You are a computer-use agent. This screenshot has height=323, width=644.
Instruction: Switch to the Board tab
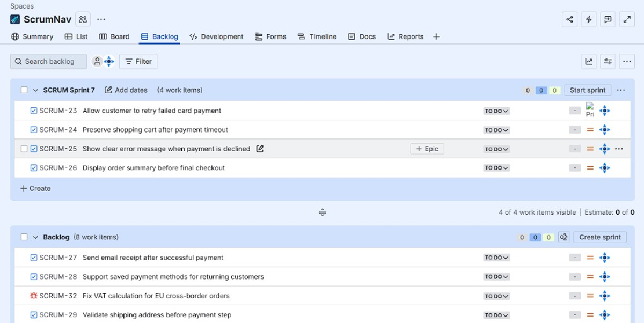pyautogui.click(x=114, y=36)
